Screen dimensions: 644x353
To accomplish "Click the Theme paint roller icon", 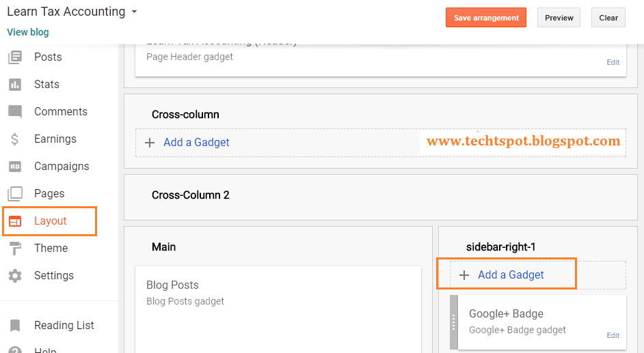I will pyautogui.click(x=15, y=248).
